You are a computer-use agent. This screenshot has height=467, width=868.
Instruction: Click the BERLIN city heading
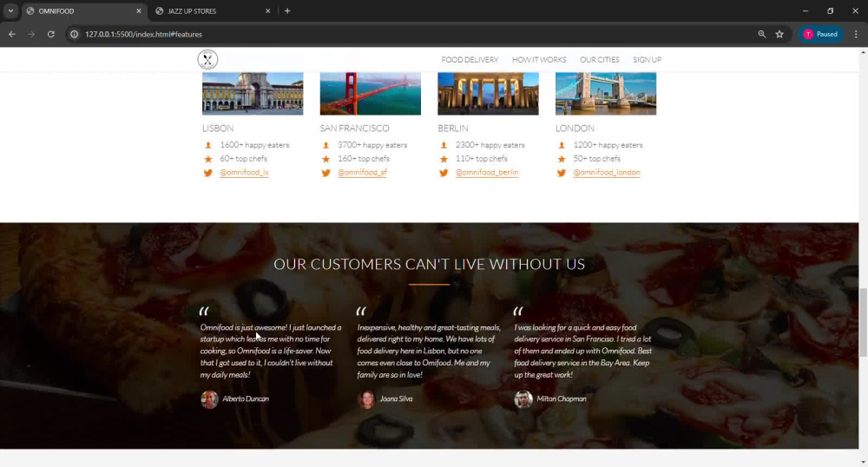pyautogui.click(x=453, y=128)
